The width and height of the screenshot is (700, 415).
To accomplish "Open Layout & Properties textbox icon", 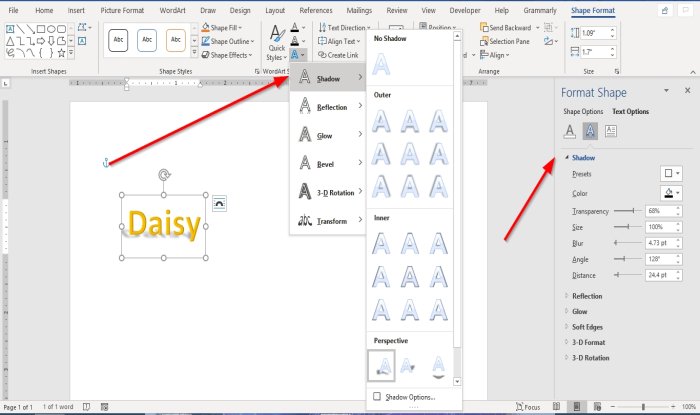I will 611,130.
